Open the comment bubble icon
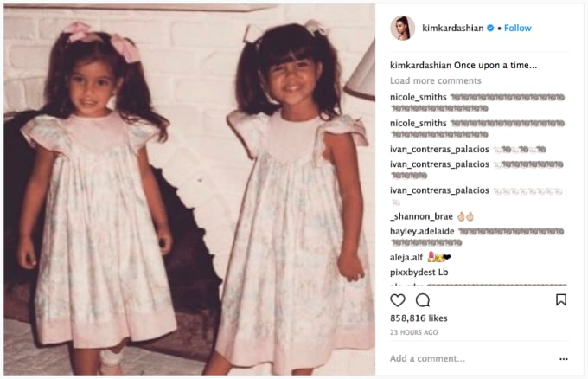The height and width of the screenshot is (379, 588). [423, 300]
